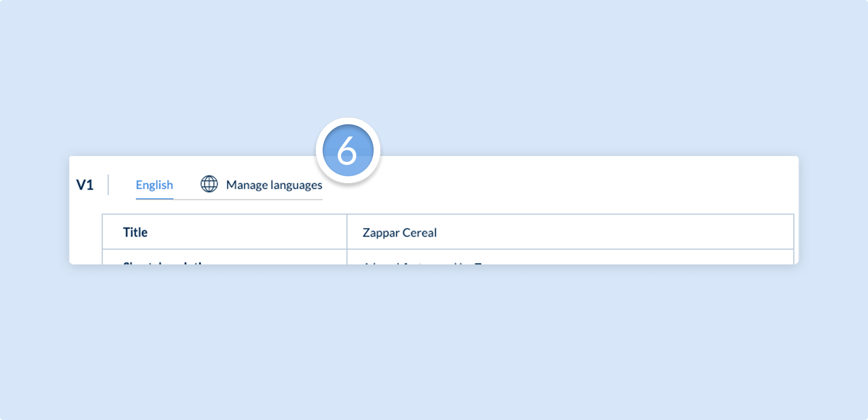The image size is (868, 420).
Task: Edit the Zappar Cereal title value
Action: pyautogui.click(x=570, y=232)
